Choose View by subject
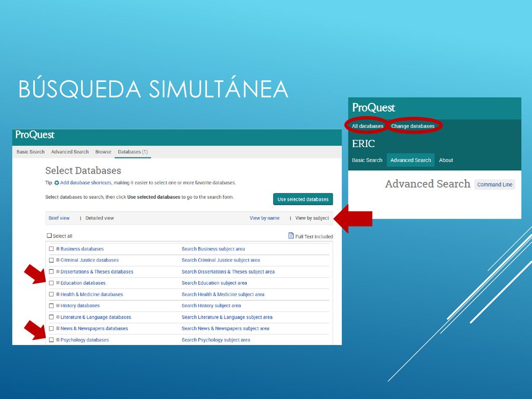 (x=312, y=218)
